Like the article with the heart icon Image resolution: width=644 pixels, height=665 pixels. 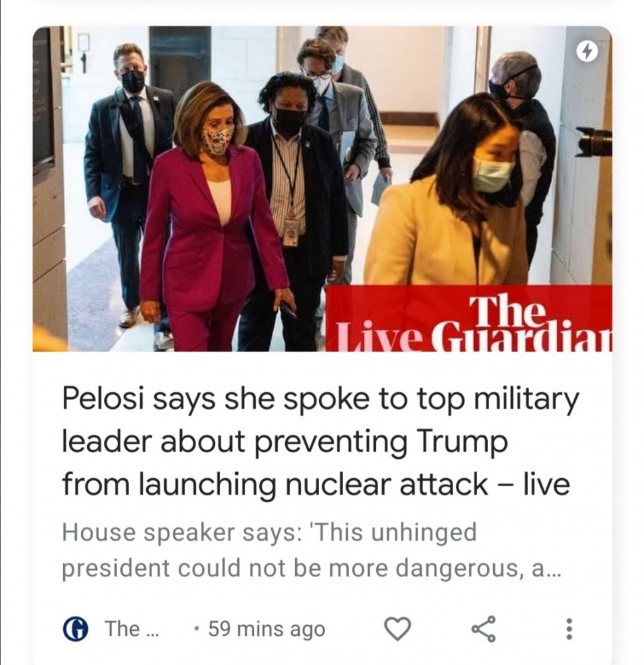point(397,628)
